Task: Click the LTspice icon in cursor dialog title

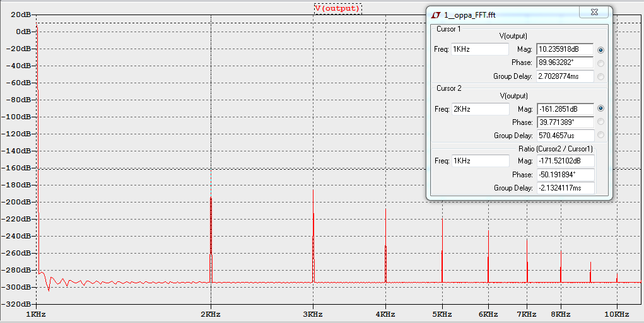Action: [436, 15]
